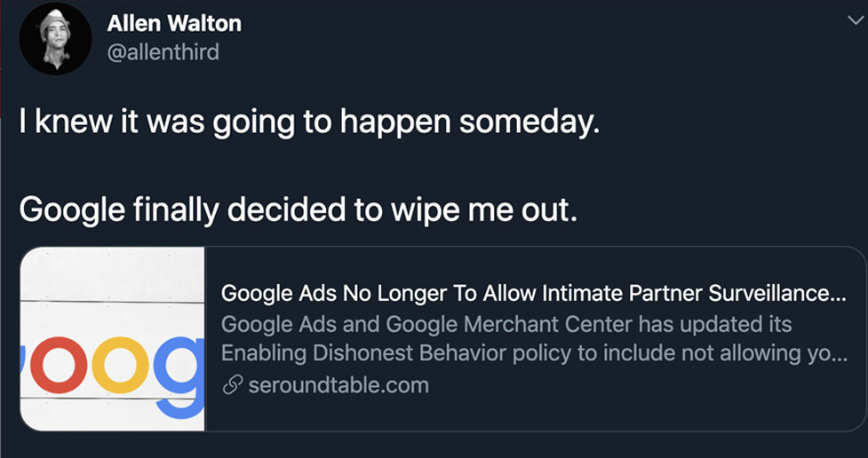Screen dimensions: 868x458
Task: Click the "Enabling Dishonest Behavior policy" description line
Action: (532, 353)
